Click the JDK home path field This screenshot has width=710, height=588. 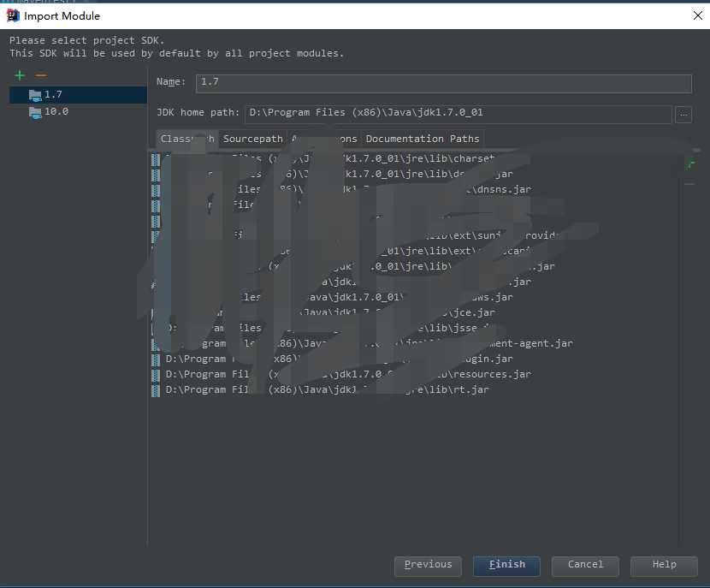[458, 114]
